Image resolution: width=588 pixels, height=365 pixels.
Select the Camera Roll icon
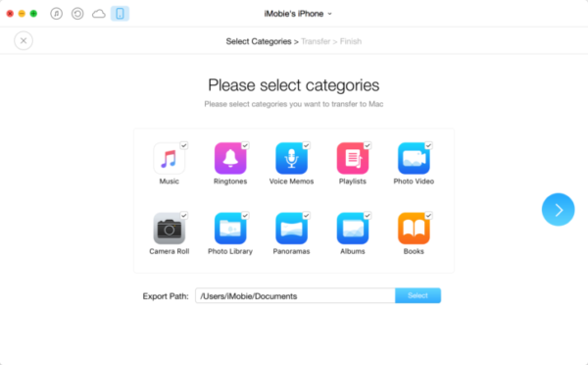pyautogui.click(x=170, y=229)
